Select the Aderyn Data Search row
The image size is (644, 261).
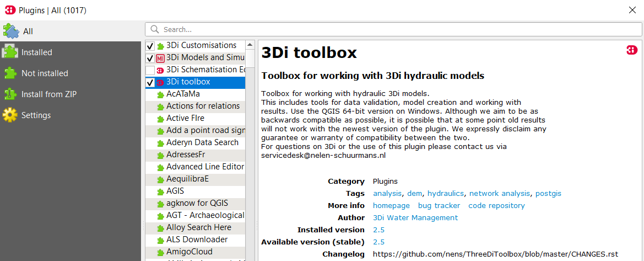[195, 143]
